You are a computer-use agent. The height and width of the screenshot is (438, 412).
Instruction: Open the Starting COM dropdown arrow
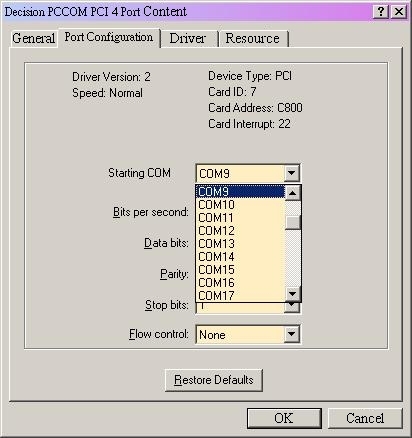pyautogui.click(x=292, y=173)
